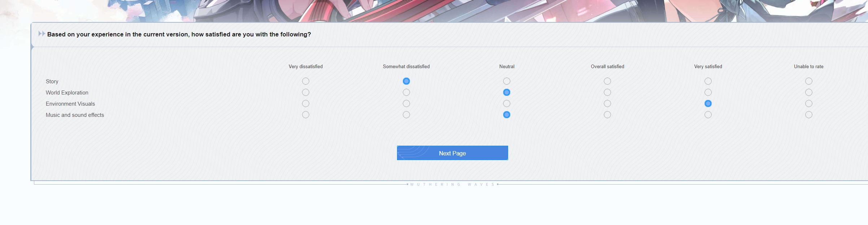Click the Environment Visuals row label

[70, 104]
